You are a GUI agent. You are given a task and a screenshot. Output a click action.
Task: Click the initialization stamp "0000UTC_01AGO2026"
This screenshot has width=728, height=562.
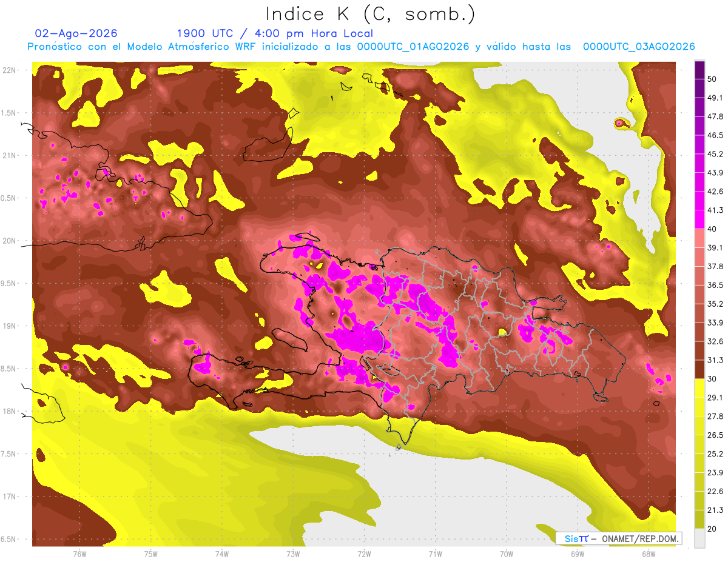[x=413, y=47]
